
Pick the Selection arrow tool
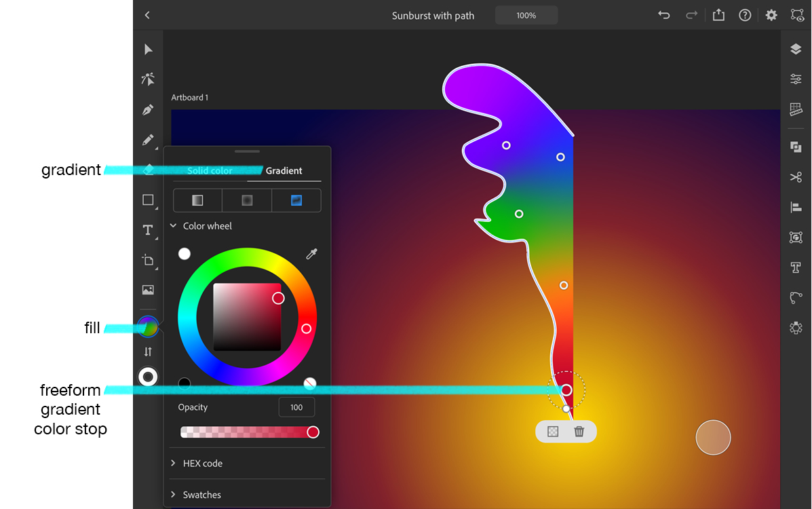(x=148, y=49)
